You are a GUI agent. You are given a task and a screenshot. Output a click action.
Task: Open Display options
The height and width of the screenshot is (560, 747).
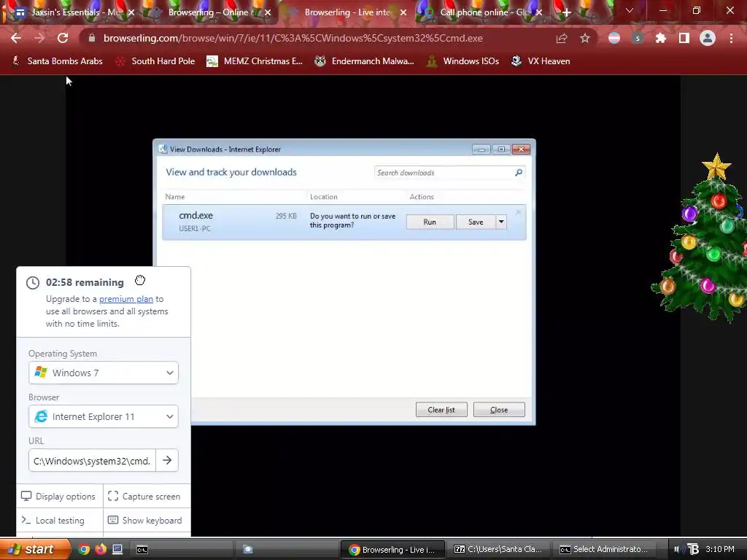point(58,496)
